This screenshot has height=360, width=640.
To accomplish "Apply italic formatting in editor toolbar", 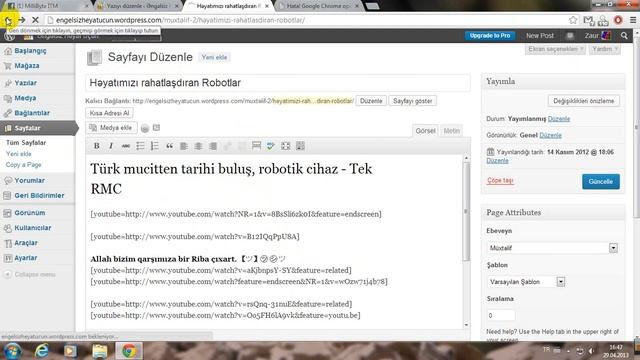I will tap(111, 146).
